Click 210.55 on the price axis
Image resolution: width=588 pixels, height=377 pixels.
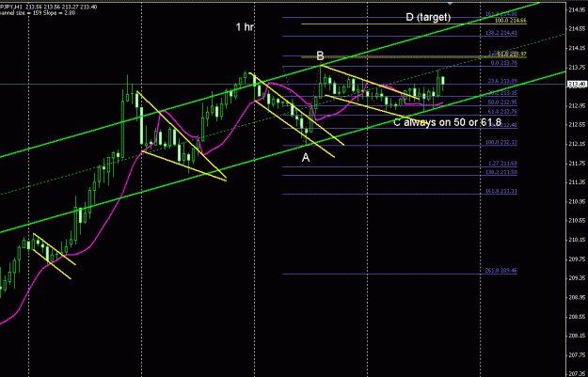[578, 221]
